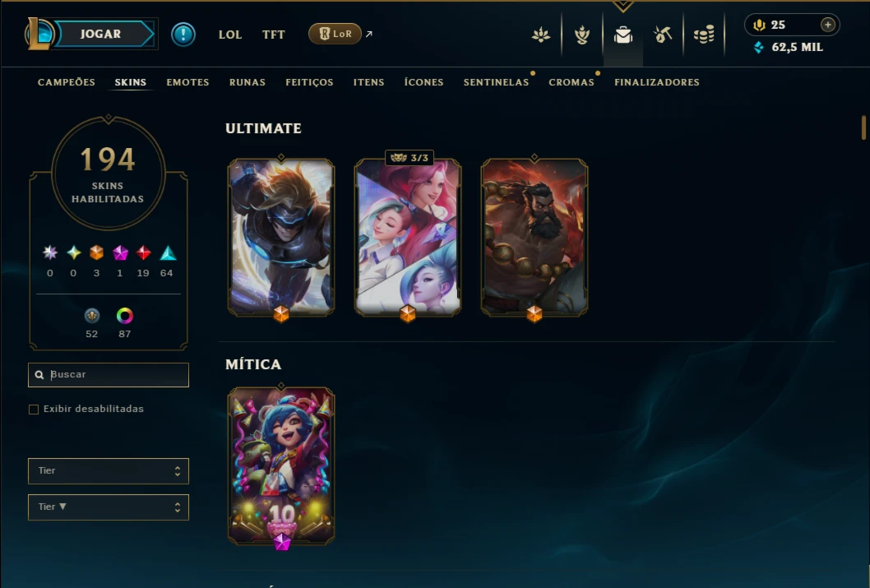The image size is (870, 588).
Task: Click the orange Ultimate gem filter icon
Action: [96, 253]
